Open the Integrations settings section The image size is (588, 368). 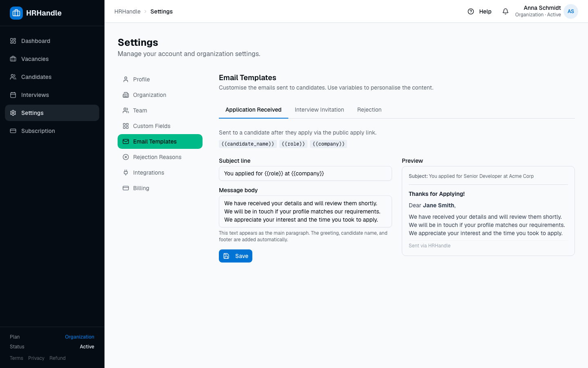(160, 173)
